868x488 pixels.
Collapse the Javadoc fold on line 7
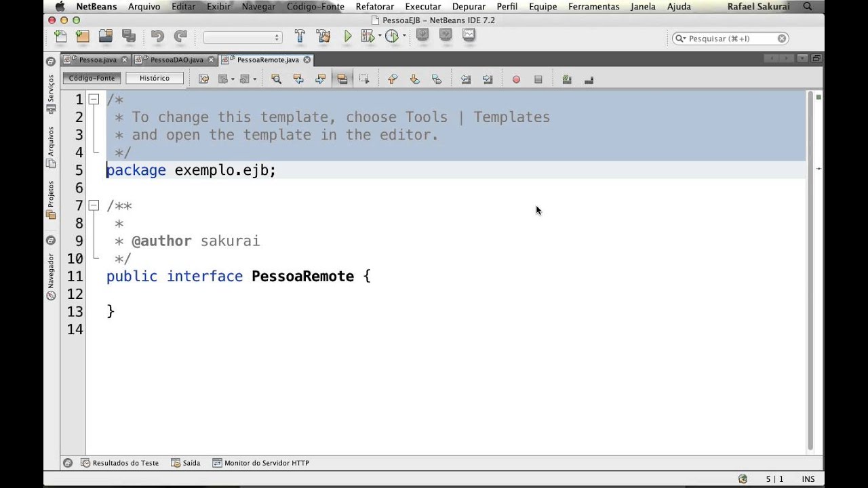(94, 205)
